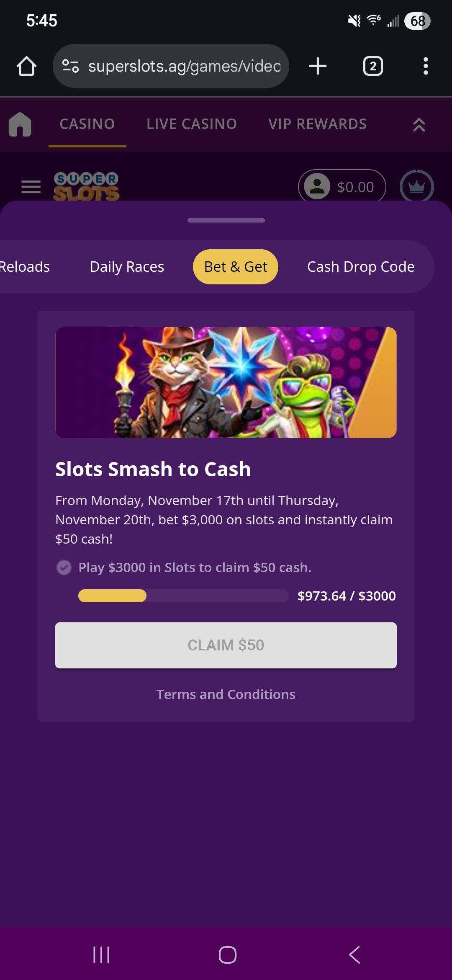Select the Daily Races tab
Viewport: 452px width, 980px height.
tap(127, 267)
